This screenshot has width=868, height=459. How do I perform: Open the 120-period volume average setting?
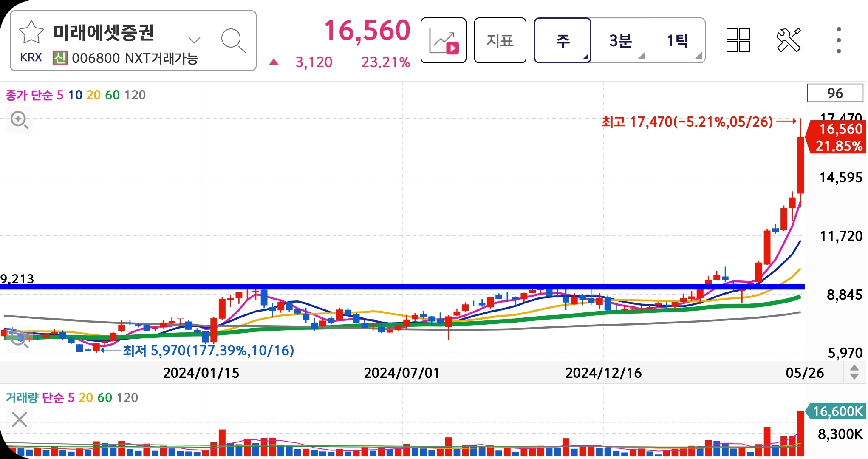[x=127, y=397]
